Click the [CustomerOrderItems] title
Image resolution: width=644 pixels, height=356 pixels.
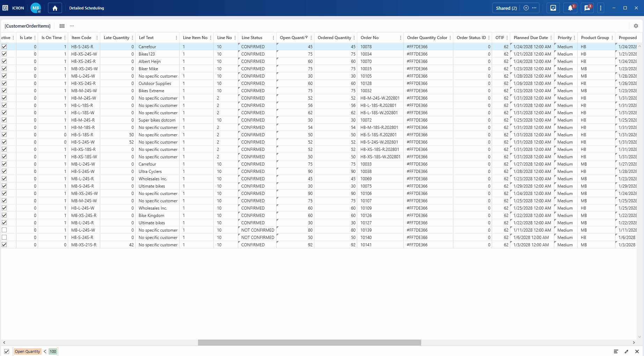pyautogui.click(x=28, y=26)
